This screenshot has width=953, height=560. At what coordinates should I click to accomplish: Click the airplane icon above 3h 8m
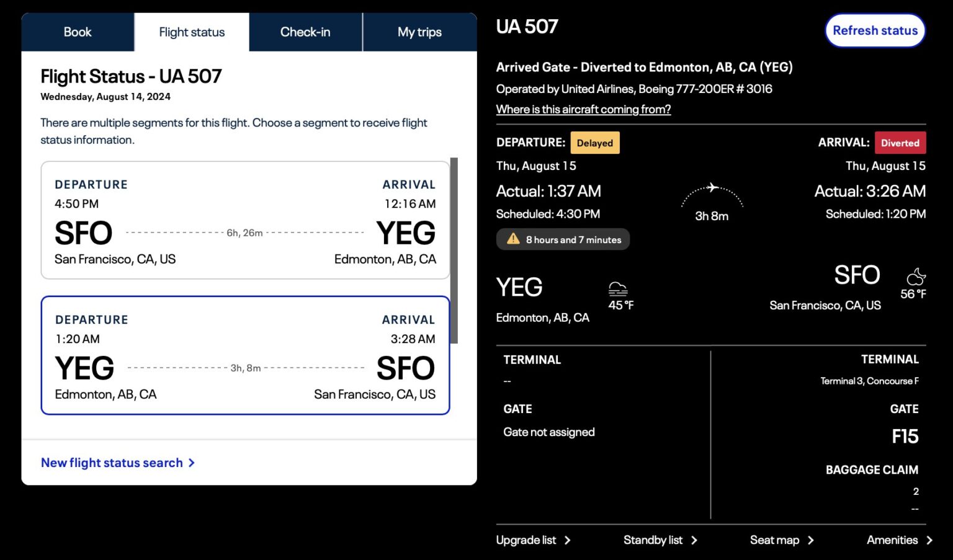click(x=712, y=188)
